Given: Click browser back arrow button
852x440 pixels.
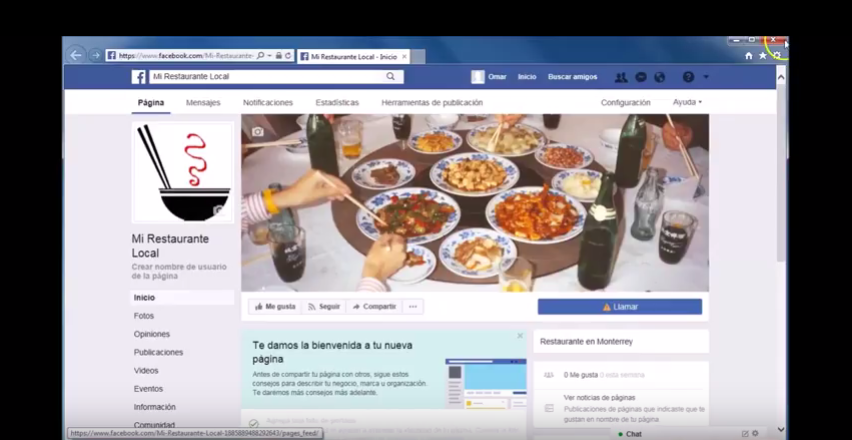Looking at the screenshot, I should 76,55.
